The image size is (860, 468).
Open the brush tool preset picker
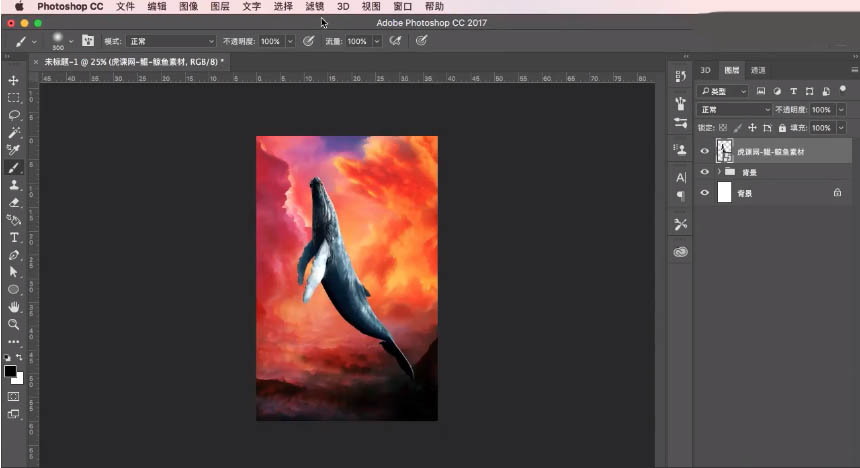(26, 41)
